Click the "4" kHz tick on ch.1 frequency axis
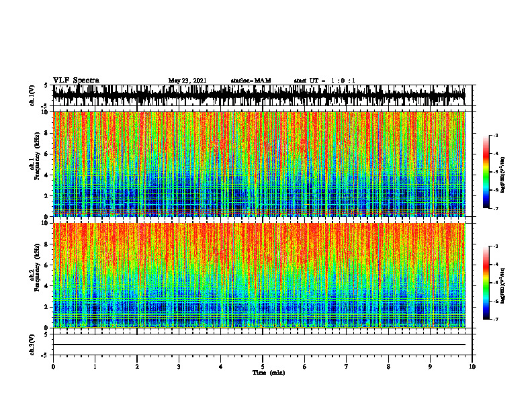The height and width of the screenshot is (411, 532). tap(46, 175)
